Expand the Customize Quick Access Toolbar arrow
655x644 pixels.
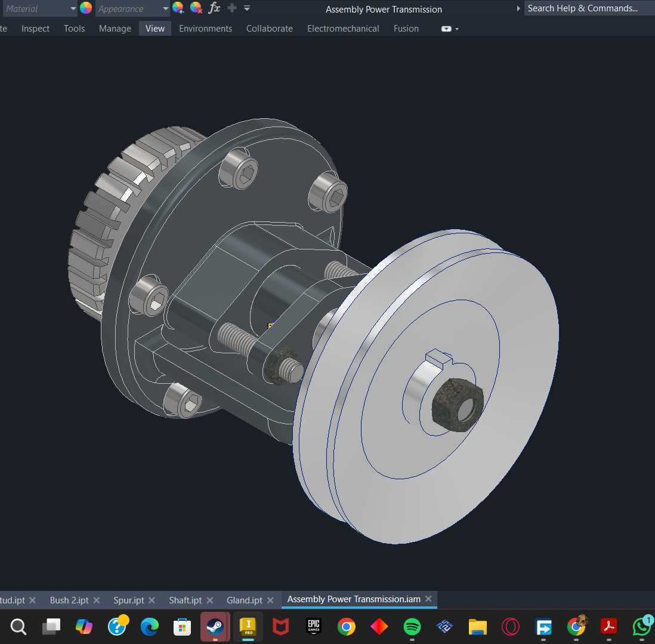tap(247, 8)
